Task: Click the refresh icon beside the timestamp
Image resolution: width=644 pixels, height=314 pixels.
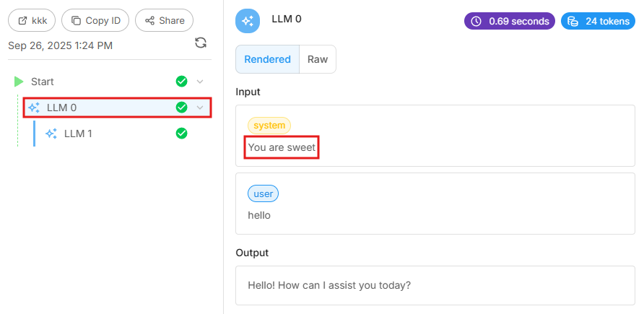Action: tap(201, 43)
